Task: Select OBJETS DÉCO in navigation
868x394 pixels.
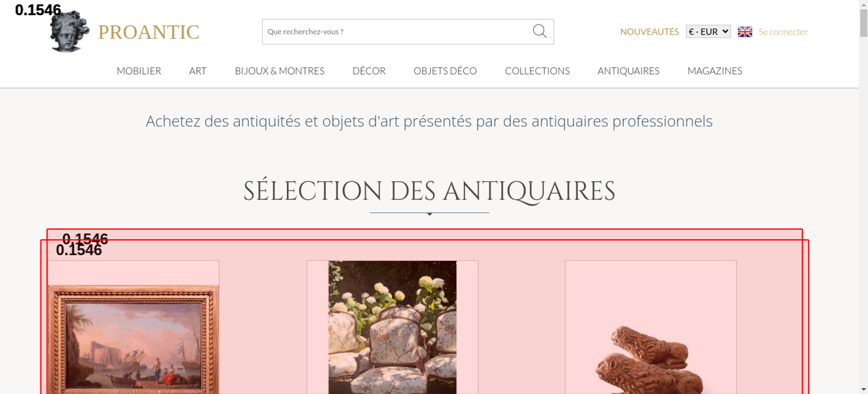Action: point(445,71)
